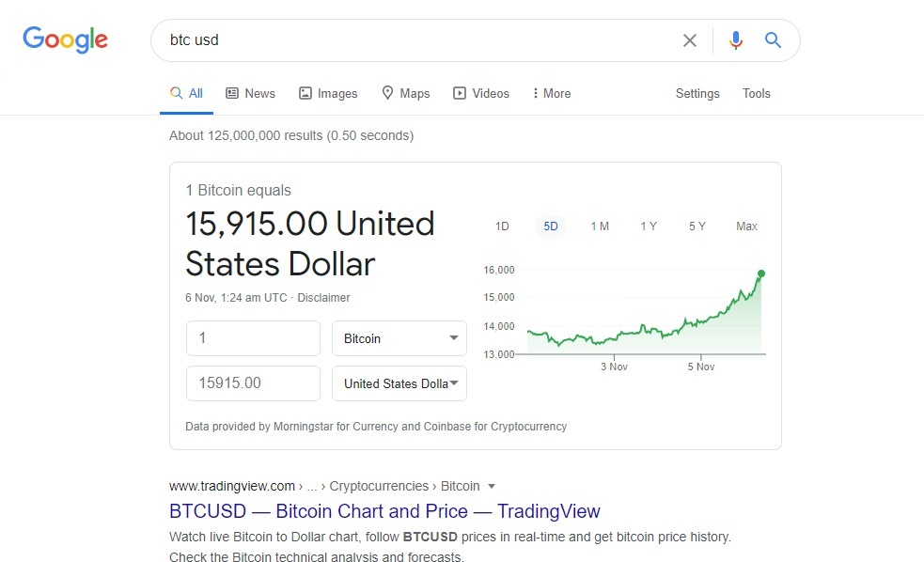
Task: Click the Bitcoin amount input field
Action: point(254,338)
